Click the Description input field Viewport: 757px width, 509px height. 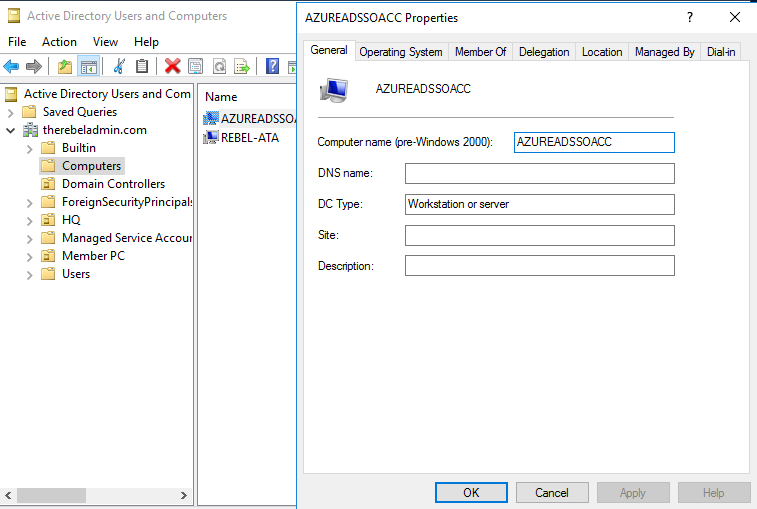[540, 266]
